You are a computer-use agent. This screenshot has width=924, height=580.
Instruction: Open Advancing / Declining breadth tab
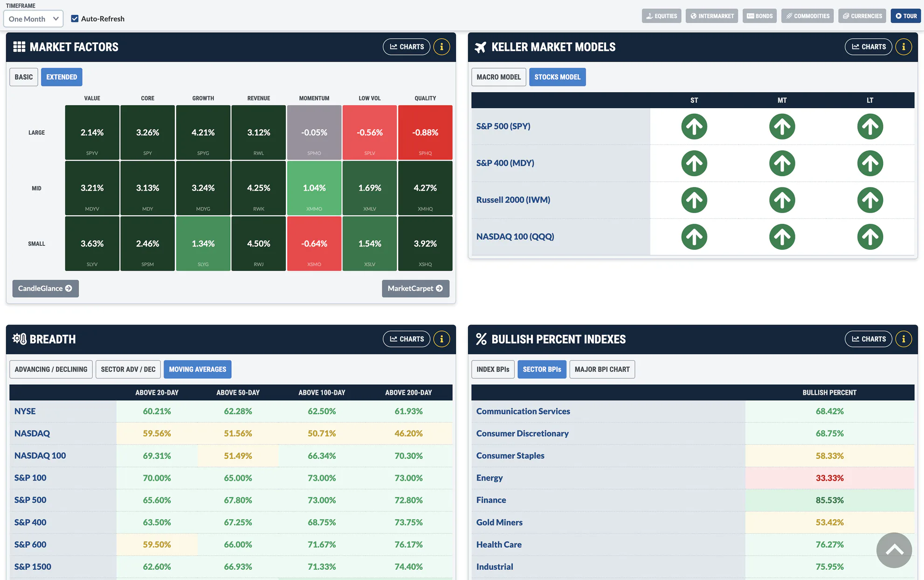51,369
